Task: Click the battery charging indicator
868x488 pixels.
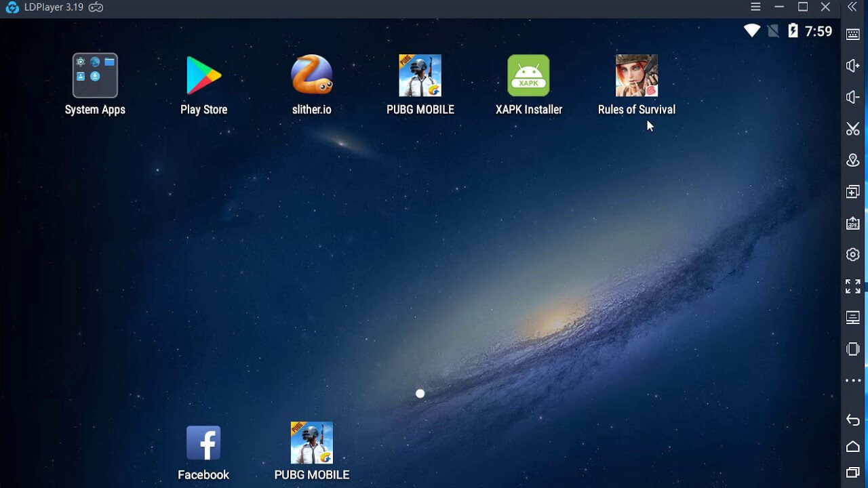Action: click(x=793, y=30)
